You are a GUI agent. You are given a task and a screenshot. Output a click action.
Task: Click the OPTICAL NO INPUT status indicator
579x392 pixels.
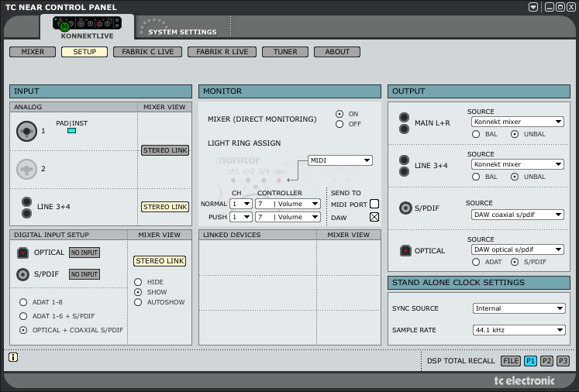pos(84,253)
